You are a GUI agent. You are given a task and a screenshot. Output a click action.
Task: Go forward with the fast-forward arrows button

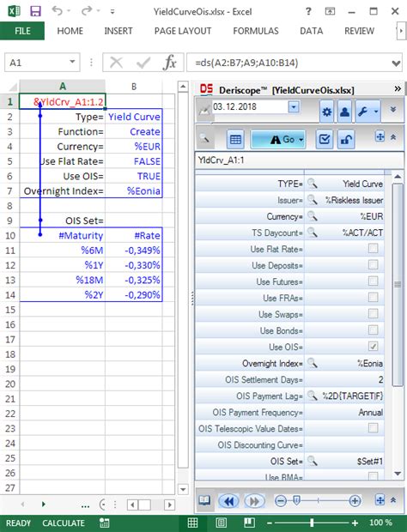tap(254, 501)
